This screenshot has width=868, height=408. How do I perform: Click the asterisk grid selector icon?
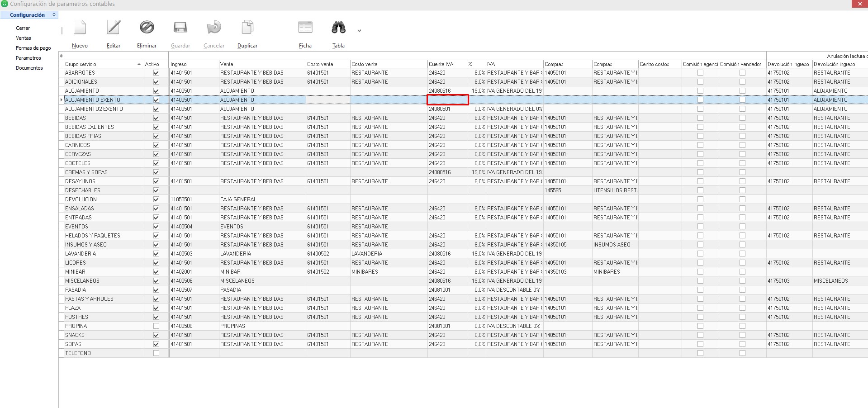point(61,56)
